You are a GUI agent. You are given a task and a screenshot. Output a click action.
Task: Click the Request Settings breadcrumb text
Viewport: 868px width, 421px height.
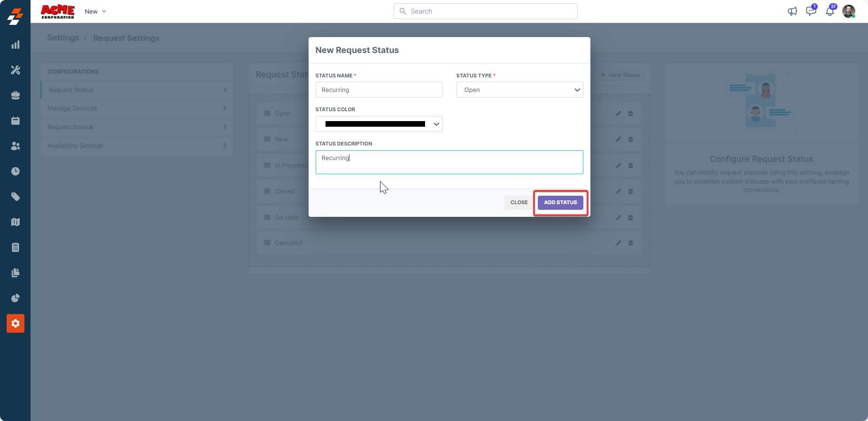coord(126,38)
